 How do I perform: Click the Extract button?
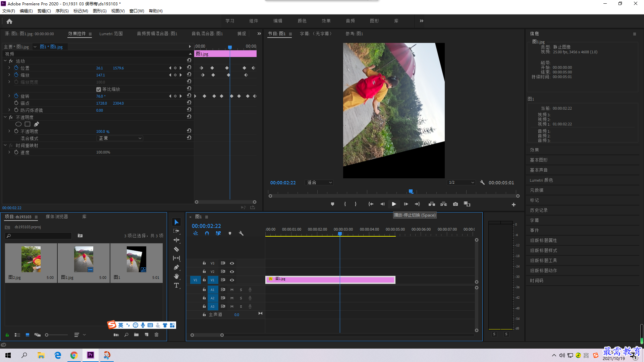(443, 204)
